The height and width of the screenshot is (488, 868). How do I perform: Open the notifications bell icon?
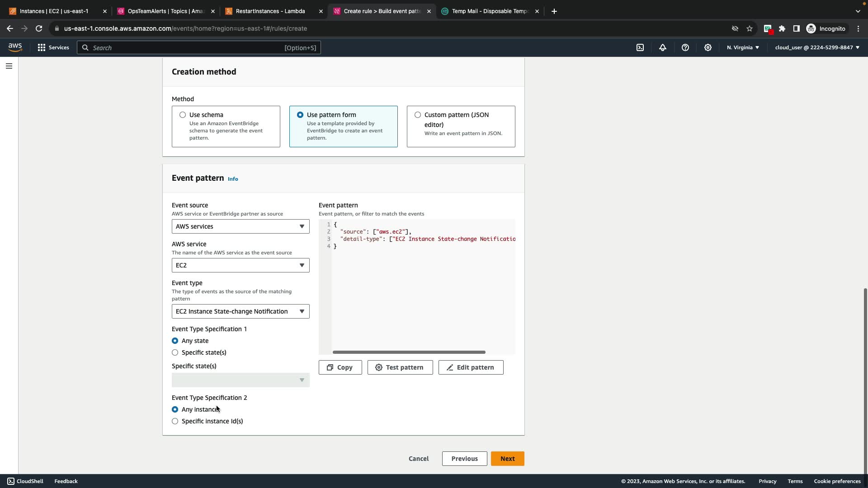tap(663, 47)
